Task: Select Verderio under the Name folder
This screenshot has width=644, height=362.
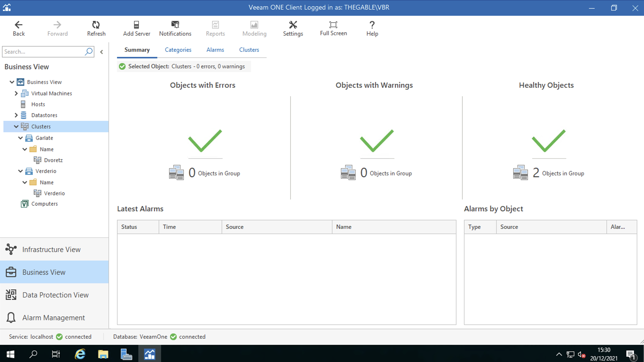Action: coord(54,193)
